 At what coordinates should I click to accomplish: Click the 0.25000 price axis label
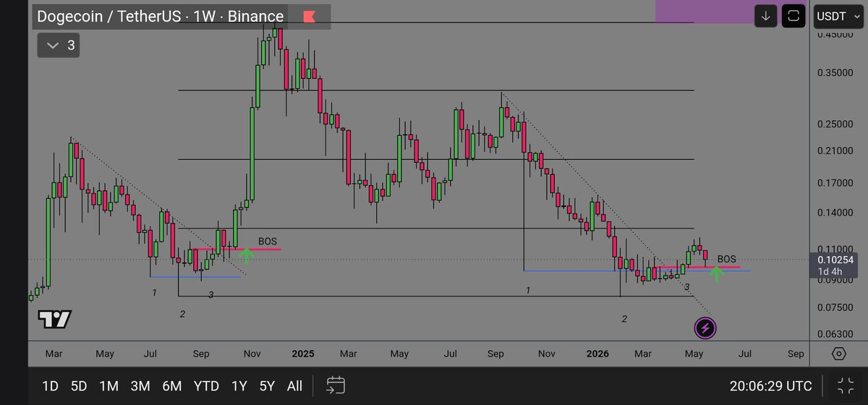(x=837, y=124)
